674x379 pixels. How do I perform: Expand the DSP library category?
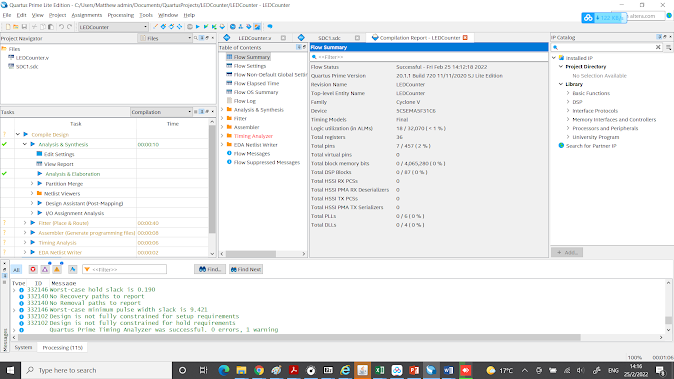568,102
